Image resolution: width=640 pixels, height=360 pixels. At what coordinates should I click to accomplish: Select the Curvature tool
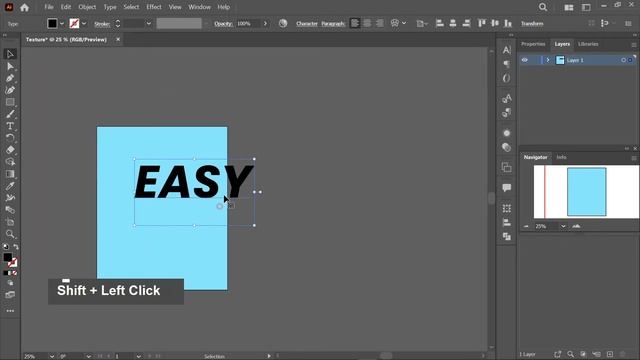click(x=10, y=90)
